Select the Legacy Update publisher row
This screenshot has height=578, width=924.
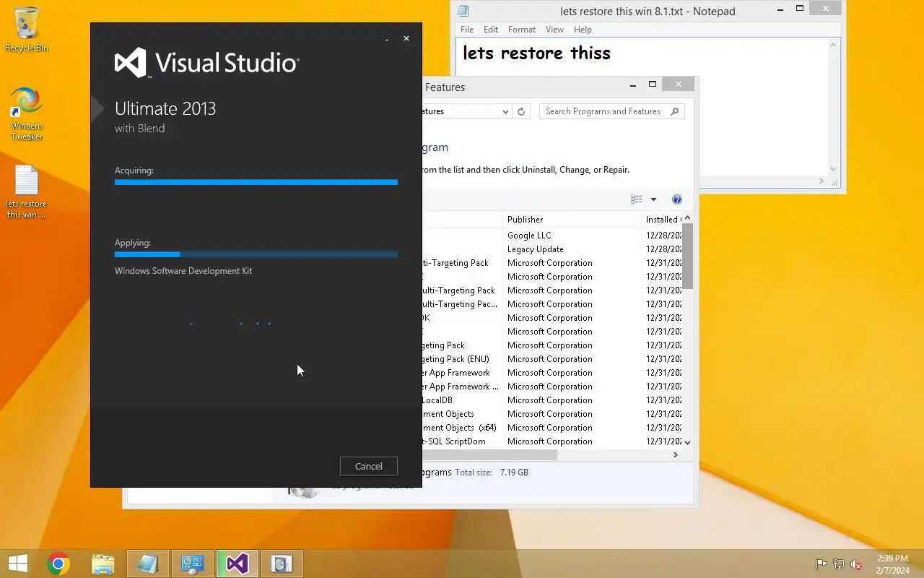coord(552,249)
